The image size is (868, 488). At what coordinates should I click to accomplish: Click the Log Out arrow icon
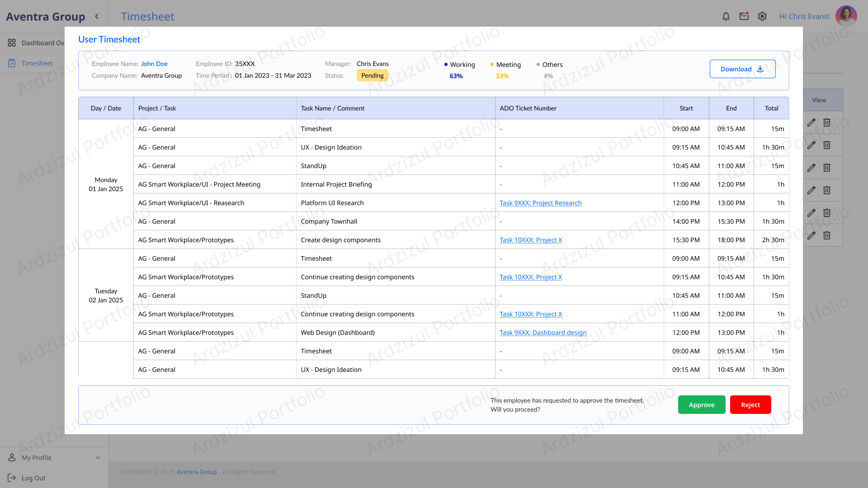point(12,478)
